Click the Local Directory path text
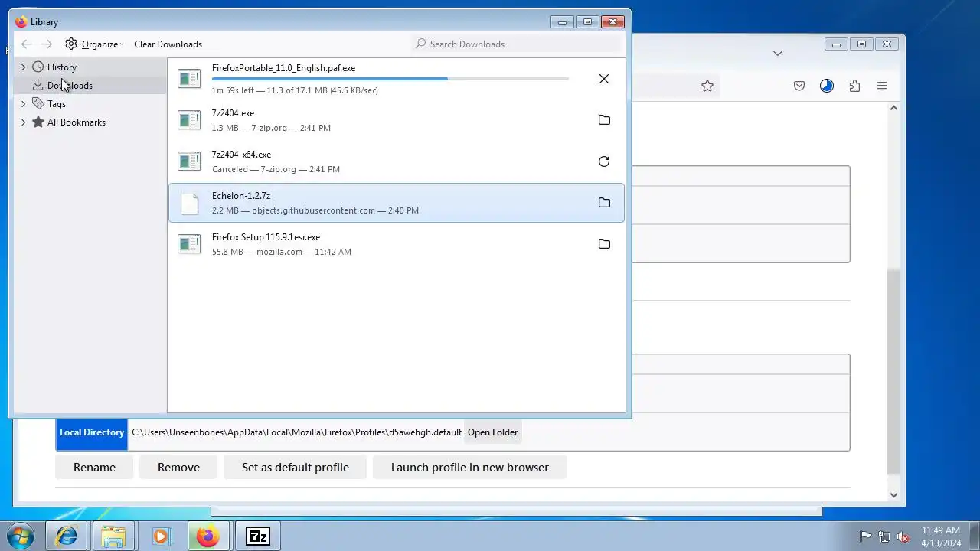Screen dimensions: 980x551 click(296, 432)
